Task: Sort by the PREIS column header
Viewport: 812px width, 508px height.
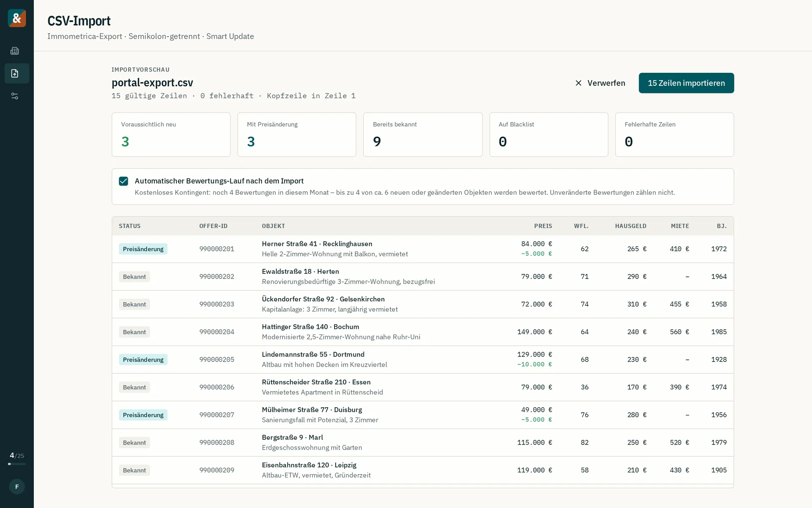Action: click(543, 226)
